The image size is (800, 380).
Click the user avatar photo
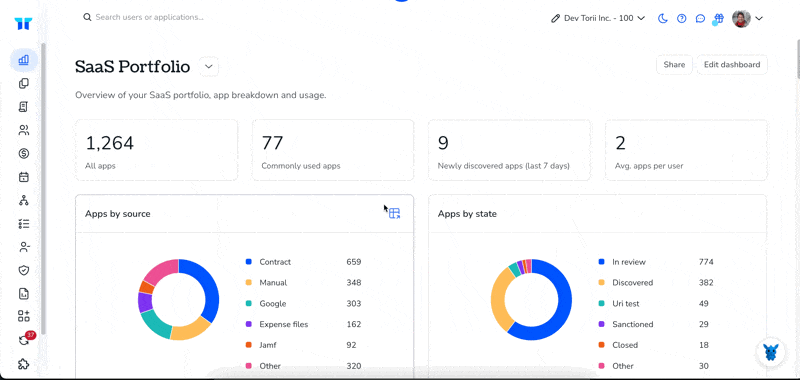[x=741, y=19]
